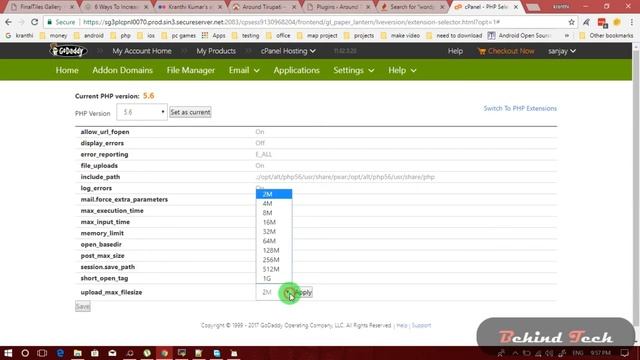Screen dimensions: 640x360
Task: Expand the cPanel Hosting menu
Action: click(x=288, y=51)
